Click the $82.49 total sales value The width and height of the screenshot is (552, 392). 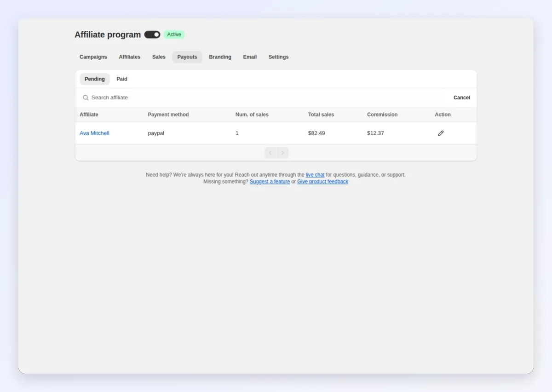[316, 133]
